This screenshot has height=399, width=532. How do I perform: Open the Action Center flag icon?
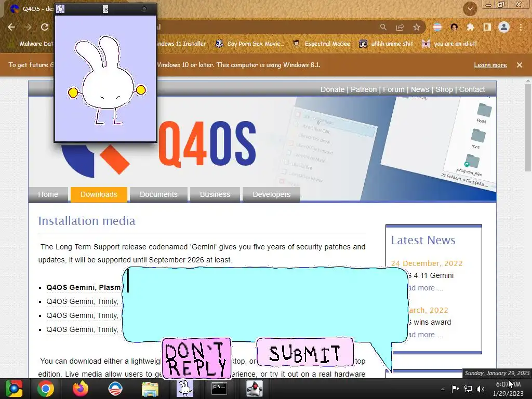click(x=455, y=389)
